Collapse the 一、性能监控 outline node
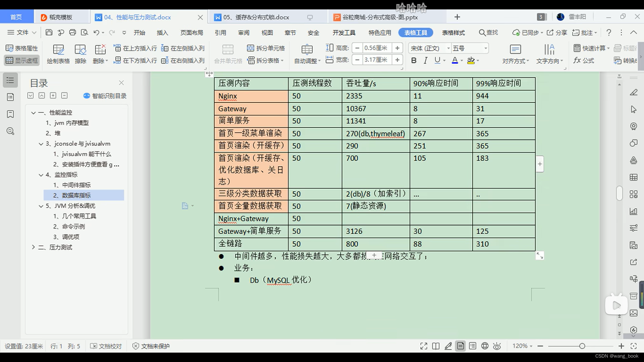 click(x=34, y=113)
